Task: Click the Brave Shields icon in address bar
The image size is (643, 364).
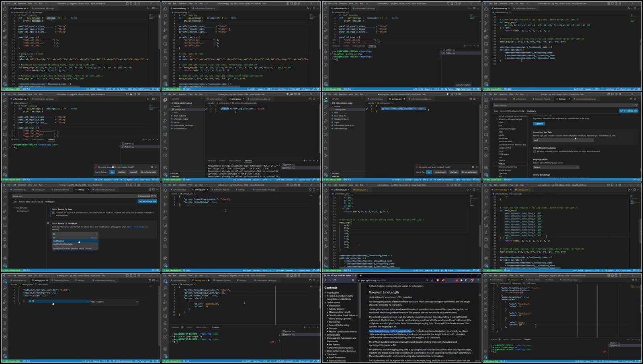Action: coord(438,280)
